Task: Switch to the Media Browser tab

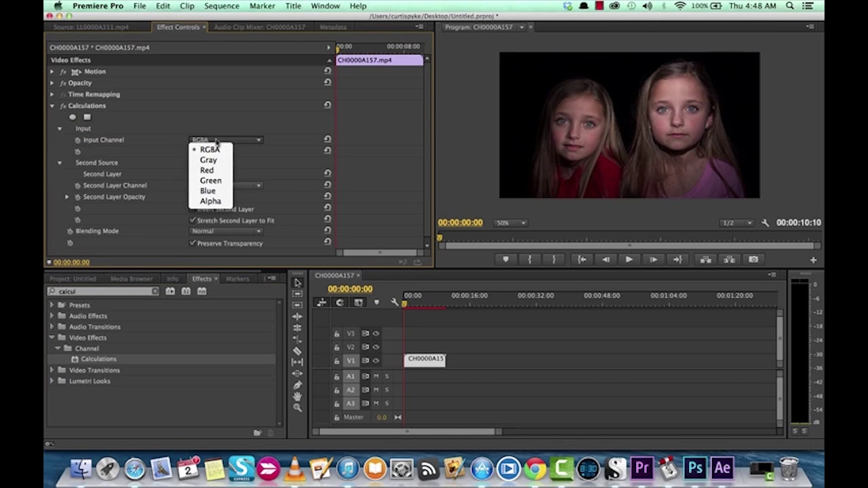Action: 132,279
